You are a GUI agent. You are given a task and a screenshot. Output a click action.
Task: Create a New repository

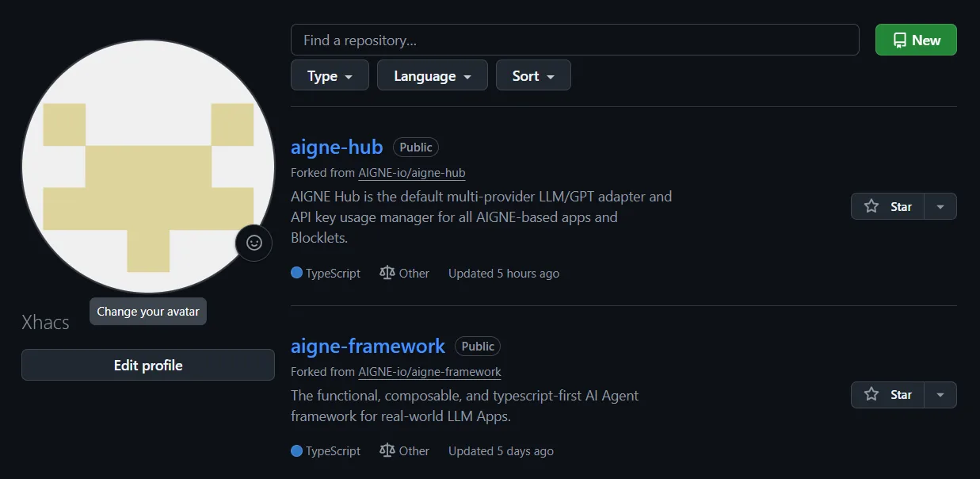tap(916, 40)
